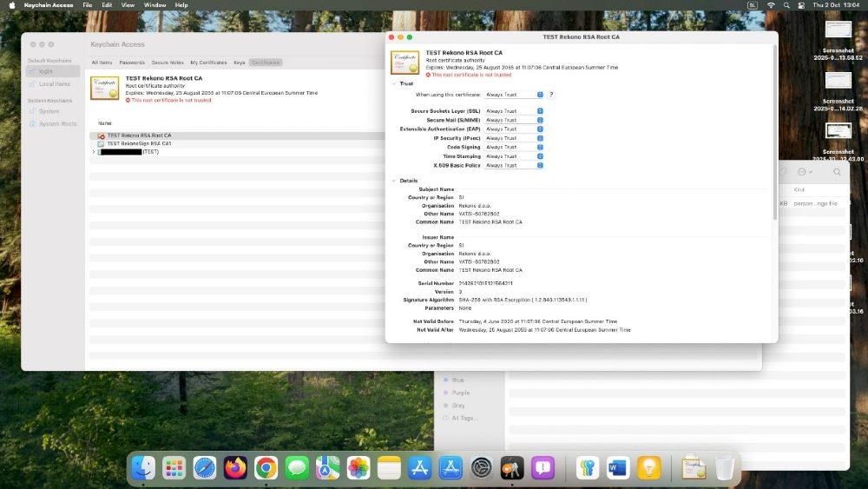Image resolution: width=868 pixels, height=489 pixels.
Task: Click Keychain Access keys icon in Dock
Action: click(512, 468)
